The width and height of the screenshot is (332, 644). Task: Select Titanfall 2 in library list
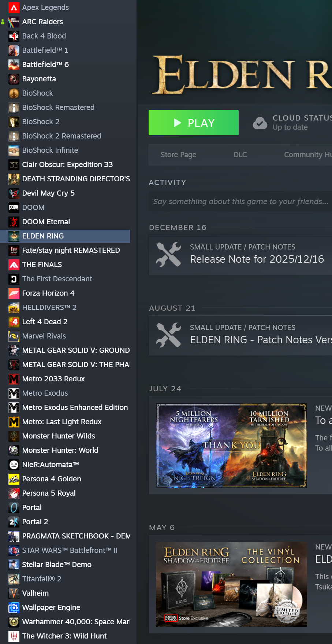65,579
